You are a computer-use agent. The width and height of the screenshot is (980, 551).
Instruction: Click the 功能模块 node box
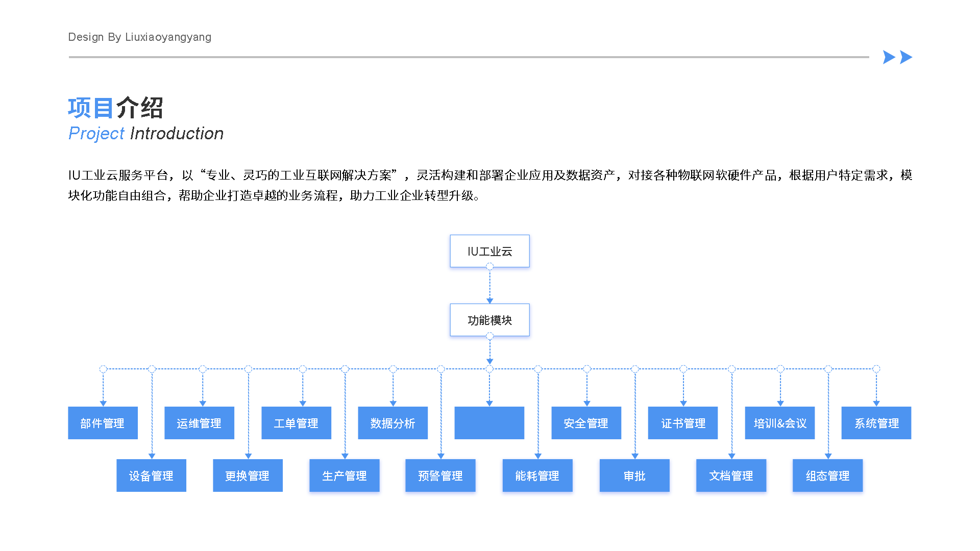click(x=489, y=320)
